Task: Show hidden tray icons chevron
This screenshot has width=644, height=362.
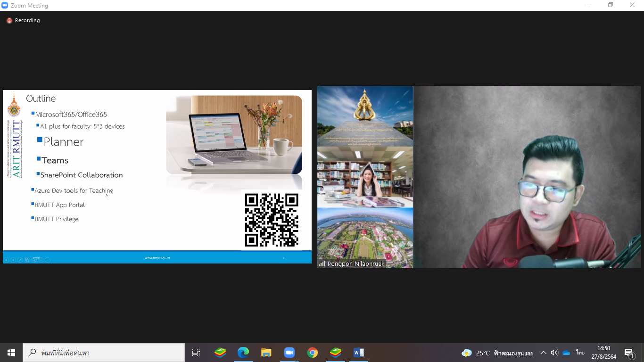Action: click(x=544, y=353)
